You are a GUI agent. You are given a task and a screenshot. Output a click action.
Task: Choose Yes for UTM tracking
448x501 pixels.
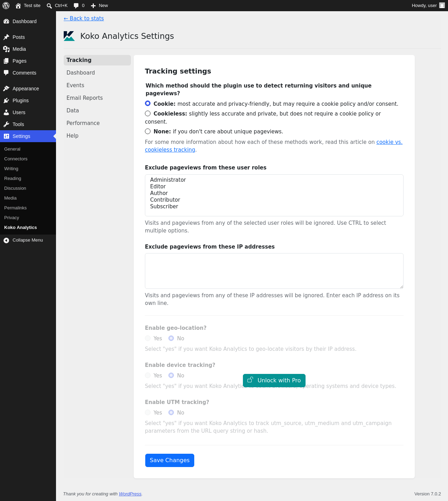(148, 412)
